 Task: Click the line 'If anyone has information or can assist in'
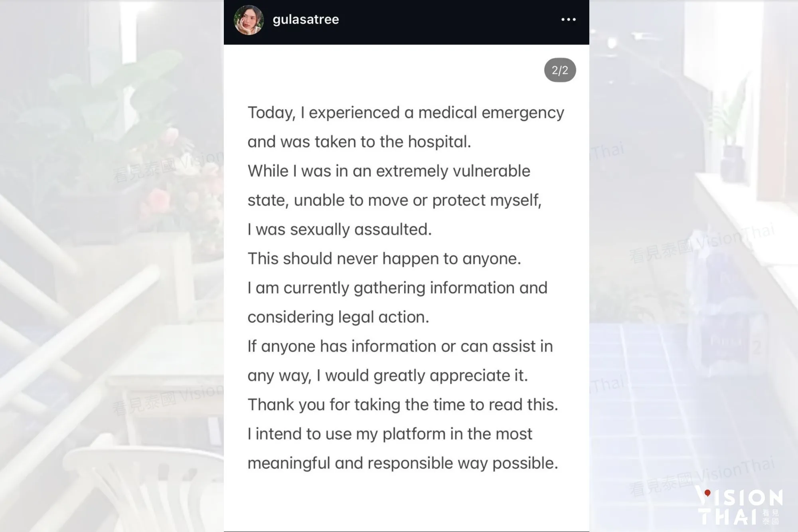(400, 346)
